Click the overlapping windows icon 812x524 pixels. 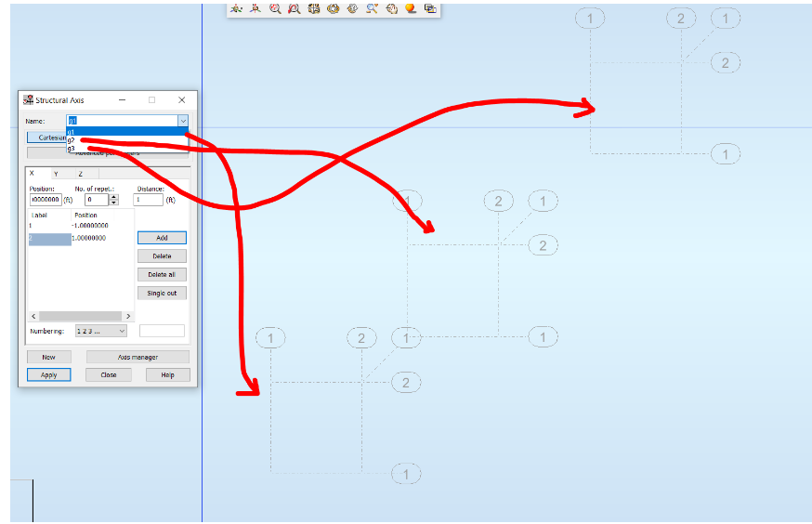tap(430, 8)
